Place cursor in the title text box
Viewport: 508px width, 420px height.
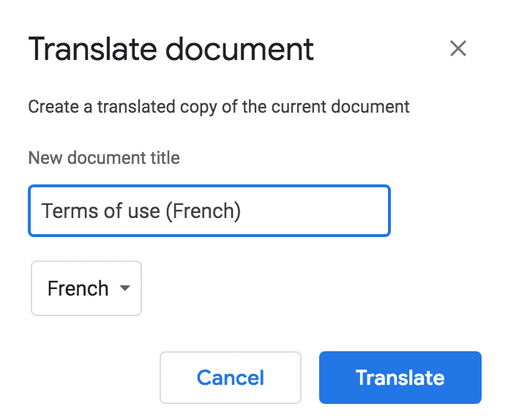[x=209, y=211]
